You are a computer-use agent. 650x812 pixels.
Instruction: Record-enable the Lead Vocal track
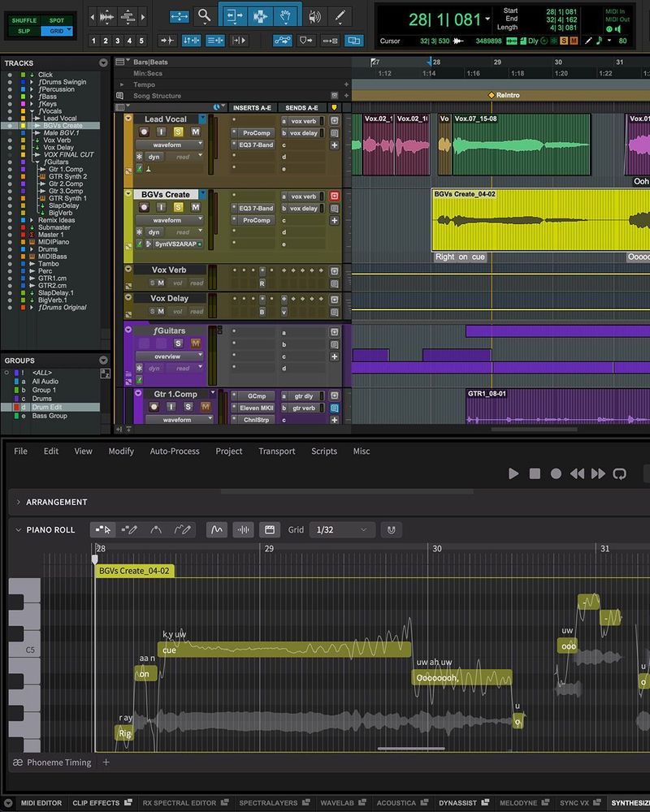[x=144, y=132]
